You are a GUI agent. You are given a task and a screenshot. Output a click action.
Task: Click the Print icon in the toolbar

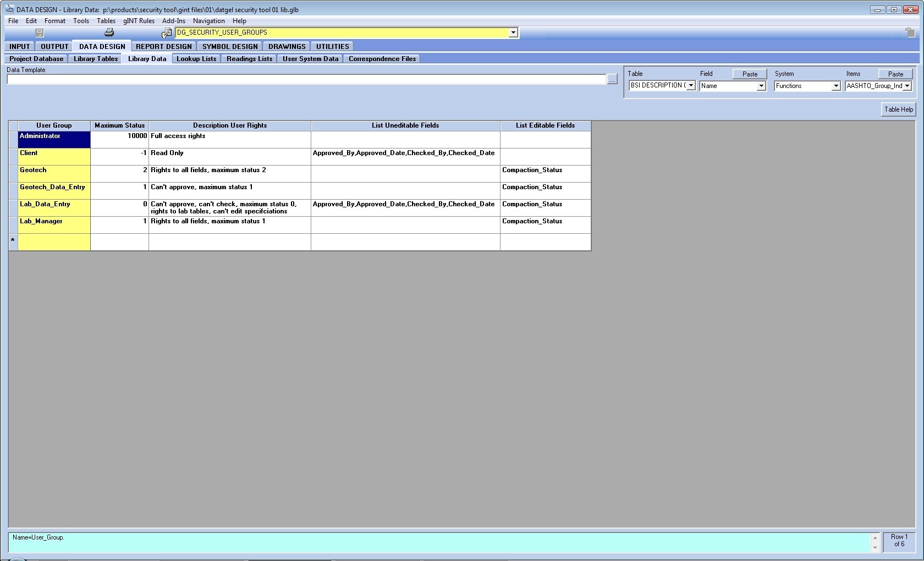109,32
